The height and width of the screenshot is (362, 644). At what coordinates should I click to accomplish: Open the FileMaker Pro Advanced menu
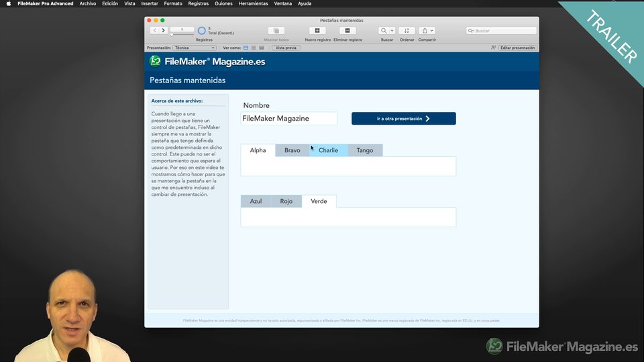tap(45, 4)
